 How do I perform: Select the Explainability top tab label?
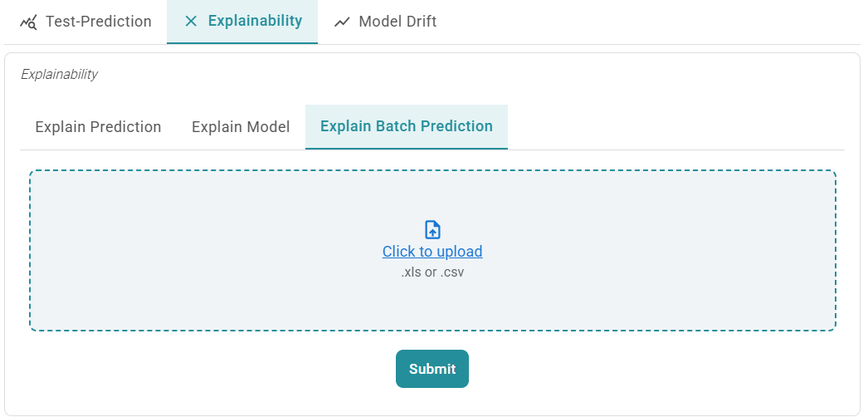(x=255, y=22)
